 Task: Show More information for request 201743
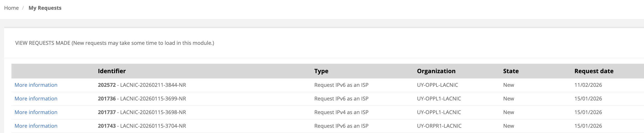pos(36,126)
